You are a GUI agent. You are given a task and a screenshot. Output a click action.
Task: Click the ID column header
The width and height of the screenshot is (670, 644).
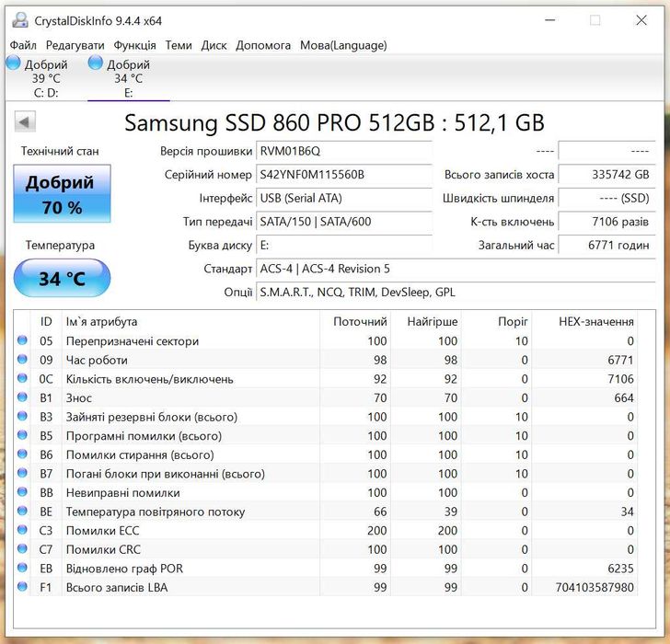(x=46, y=322)
